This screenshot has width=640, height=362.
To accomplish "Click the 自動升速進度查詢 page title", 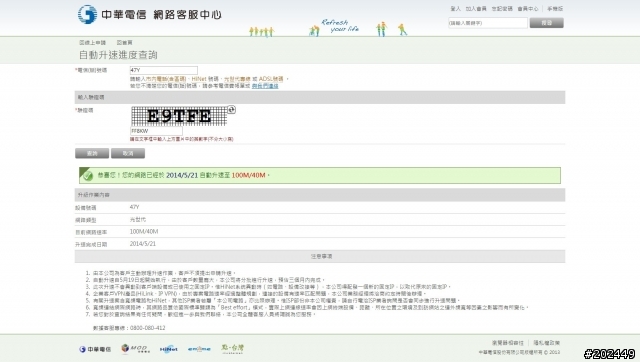I will pos(118,55).
